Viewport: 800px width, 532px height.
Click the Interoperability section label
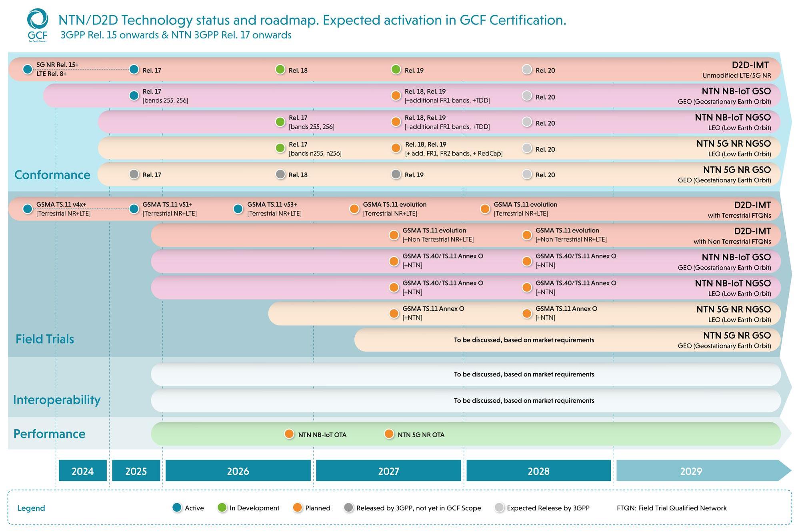pyautogui.click(x=57, y=400)
